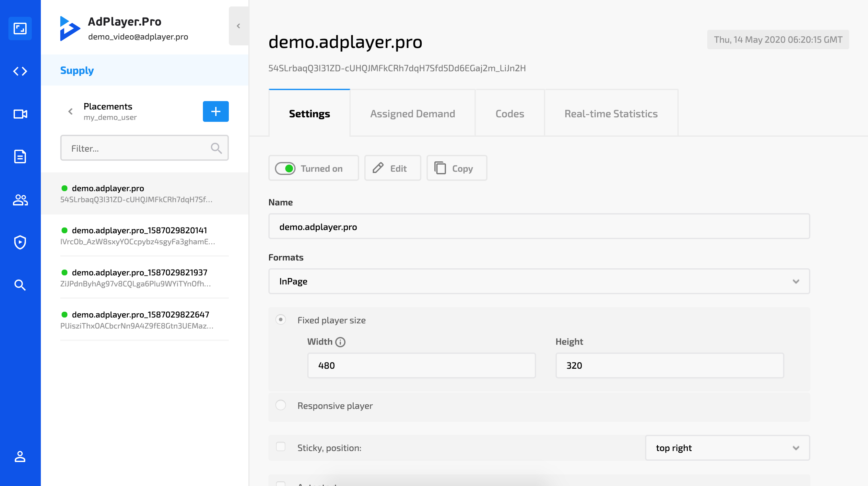Viewport: 868px width, 486px height.
Task: Select the Responsive player radio button
Action: pyautogui.click(x=281, y=405)
